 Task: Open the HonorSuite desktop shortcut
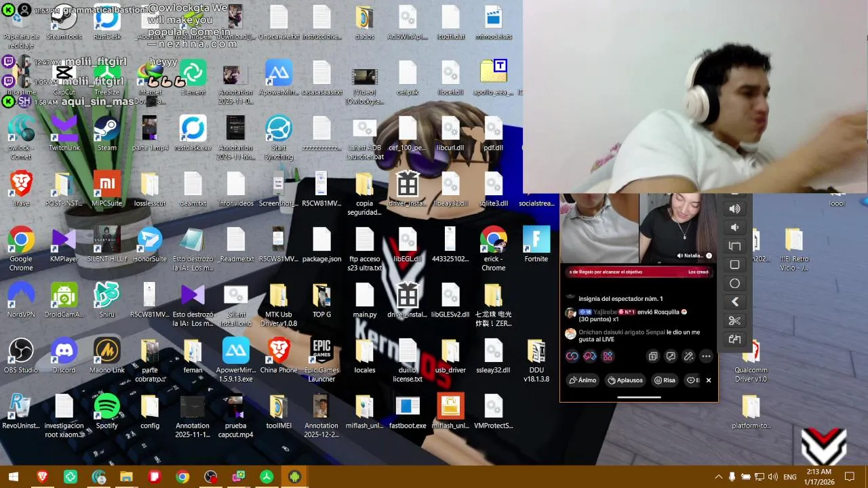(x=149, y=245)
